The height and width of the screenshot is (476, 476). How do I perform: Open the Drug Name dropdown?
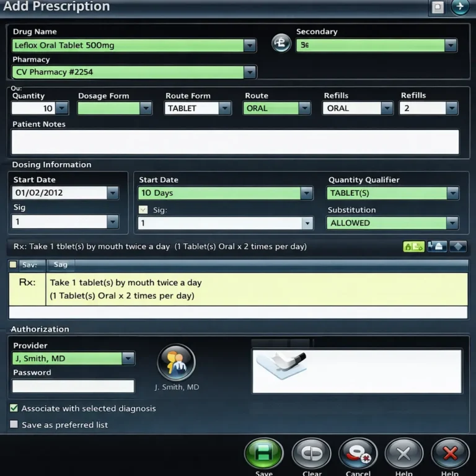pyautogui.click(x=250, y=45)
